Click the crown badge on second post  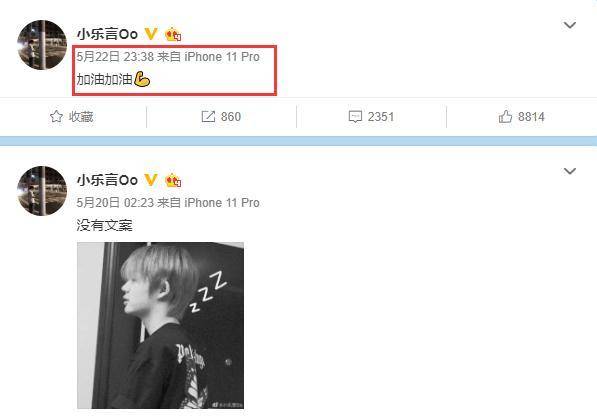tap(173, 180)
